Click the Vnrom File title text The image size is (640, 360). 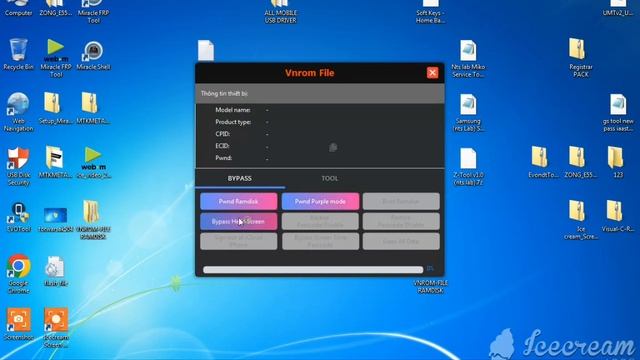click(x=309, y=73)
